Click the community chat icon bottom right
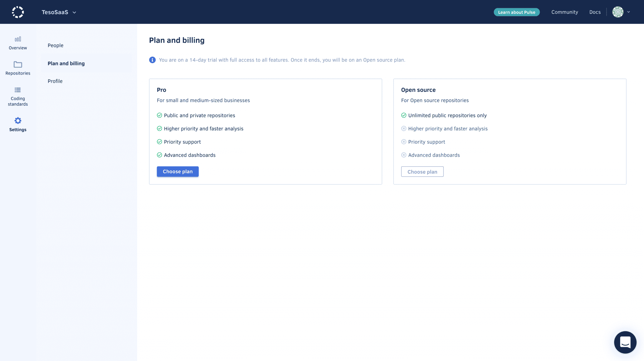The image size is (644, 361). coord(625,342)
